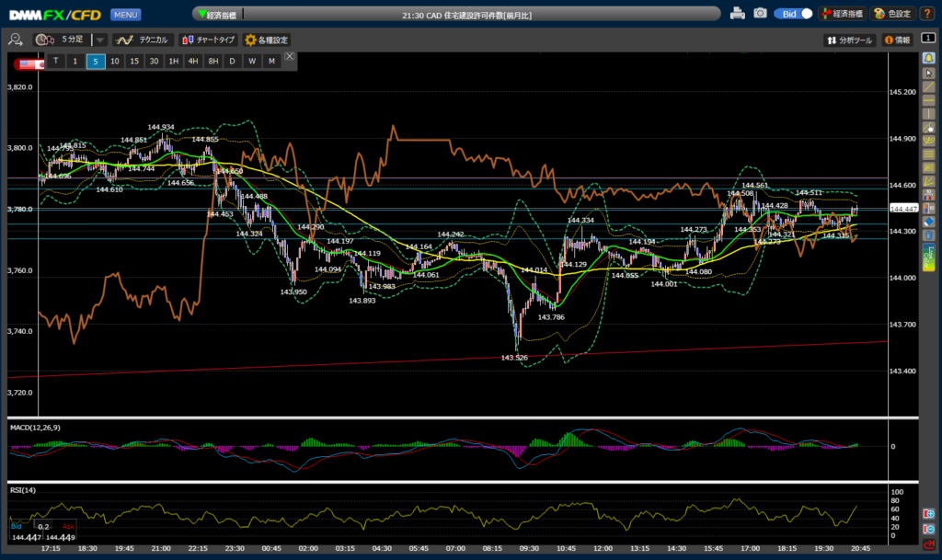
Task: Toggle the Bid/Ask price switch
Action: 793,14
